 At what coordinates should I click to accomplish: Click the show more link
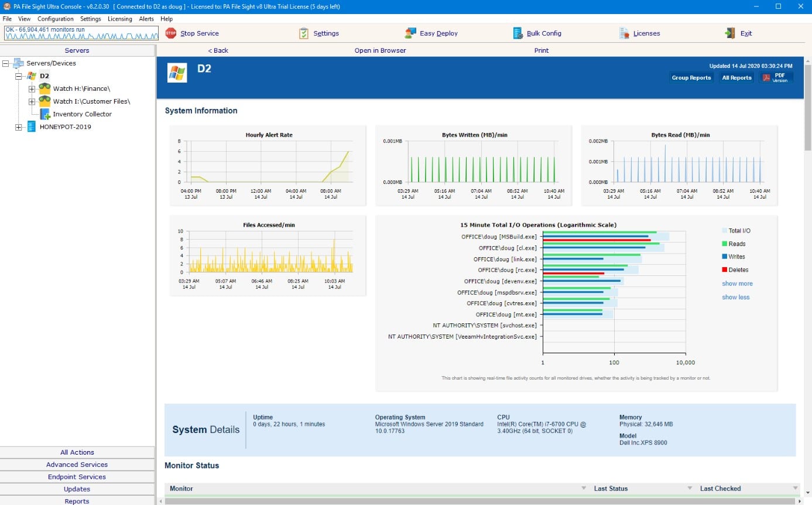[x=737, y=284]
